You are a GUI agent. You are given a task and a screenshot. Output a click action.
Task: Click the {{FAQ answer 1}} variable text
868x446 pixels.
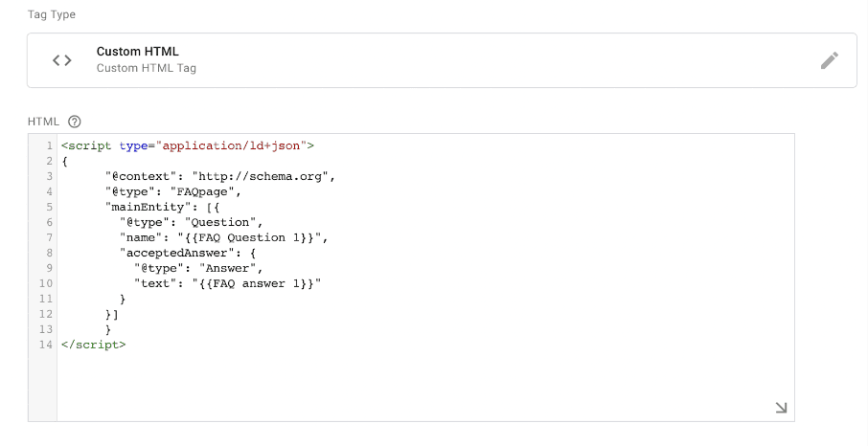coord(257,284)
